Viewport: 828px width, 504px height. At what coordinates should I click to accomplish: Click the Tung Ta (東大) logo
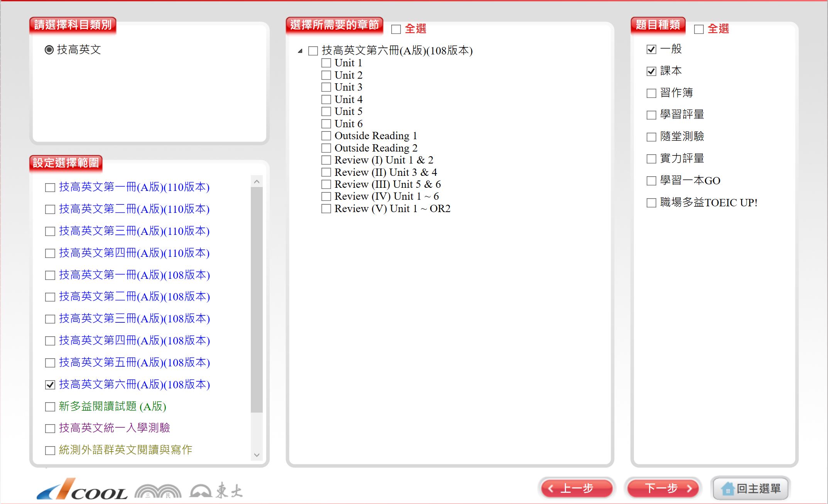pyautogui.click(x=216, y=491)
